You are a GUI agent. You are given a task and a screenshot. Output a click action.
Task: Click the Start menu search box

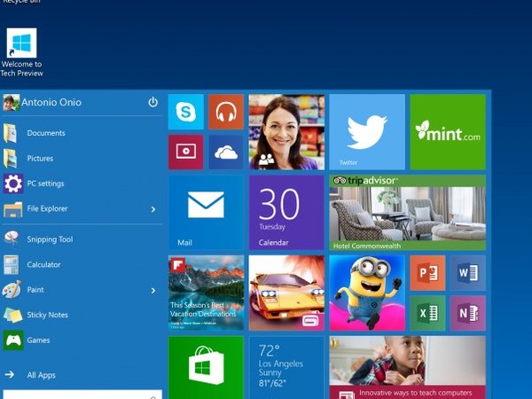pos(82,395)
